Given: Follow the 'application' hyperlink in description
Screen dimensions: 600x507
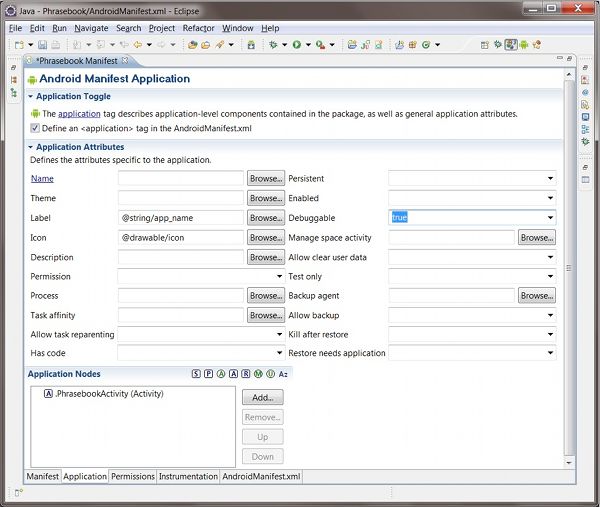Looking at the screenshot, I should coord(79,114).
